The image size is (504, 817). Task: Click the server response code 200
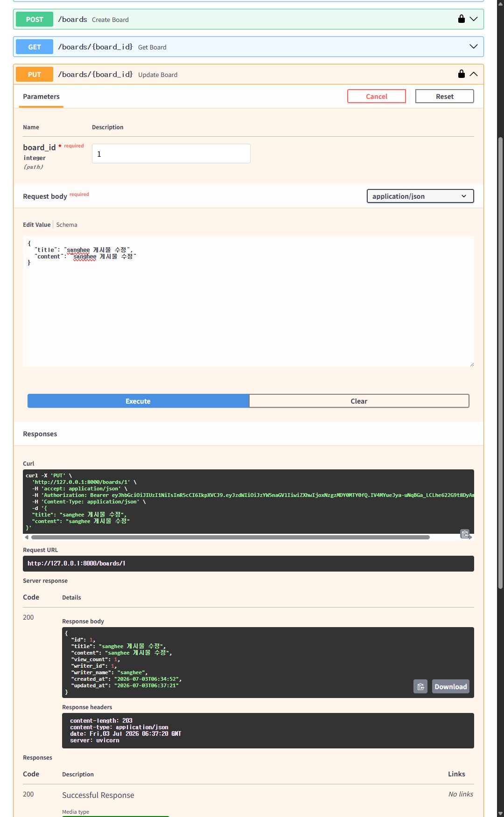tap(28, 617)
